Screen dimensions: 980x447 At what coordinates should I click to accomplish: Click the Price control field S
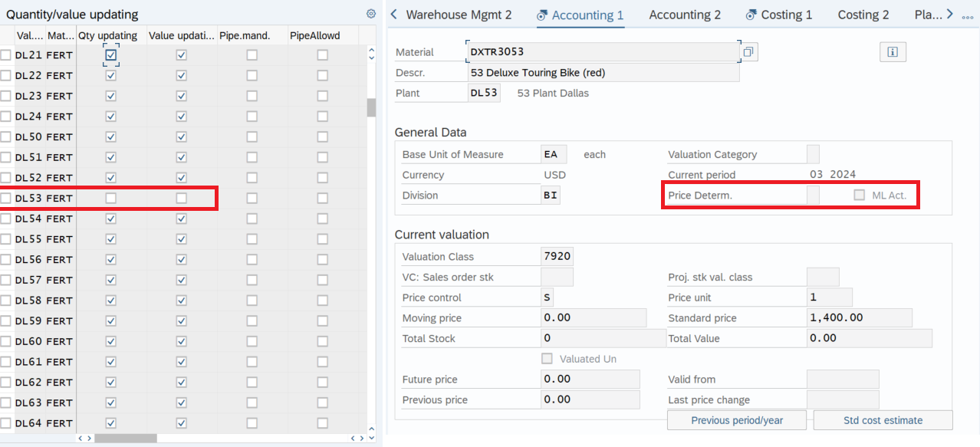coord(548,297)
